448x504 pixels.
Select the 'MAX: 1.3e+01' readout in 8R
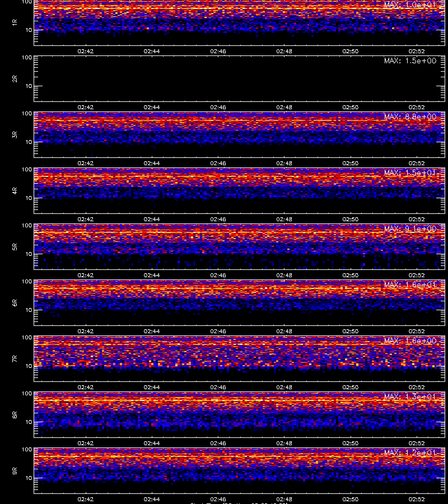coord(410,396)
